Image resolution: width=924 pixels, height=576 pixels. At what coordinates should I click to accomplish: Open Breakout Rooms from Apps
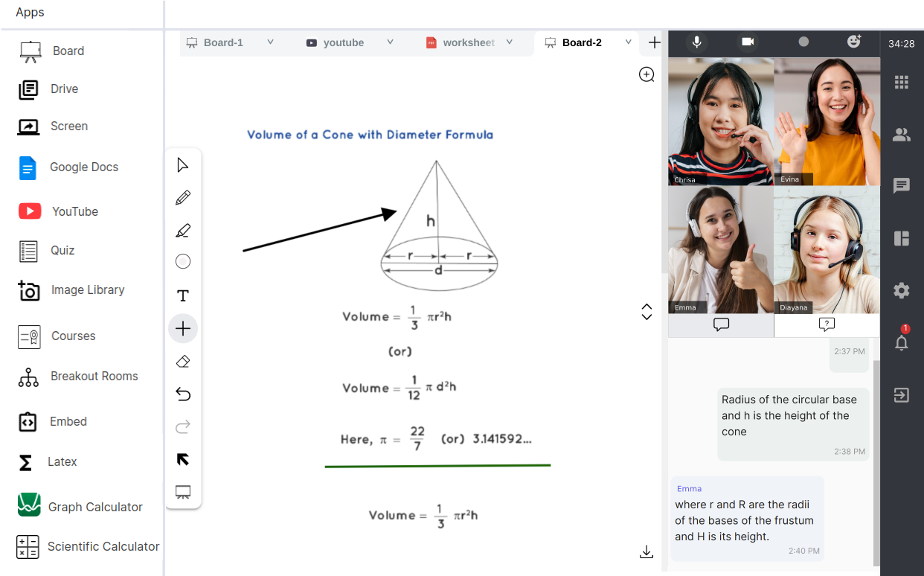(x=94, y=377)
